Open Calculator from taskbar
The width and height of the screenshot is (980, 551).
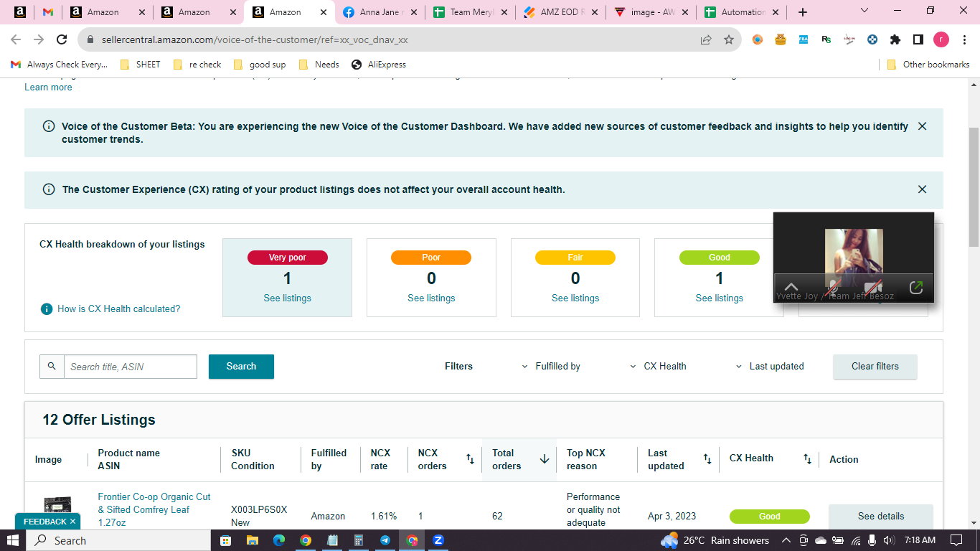click(359, 540)
